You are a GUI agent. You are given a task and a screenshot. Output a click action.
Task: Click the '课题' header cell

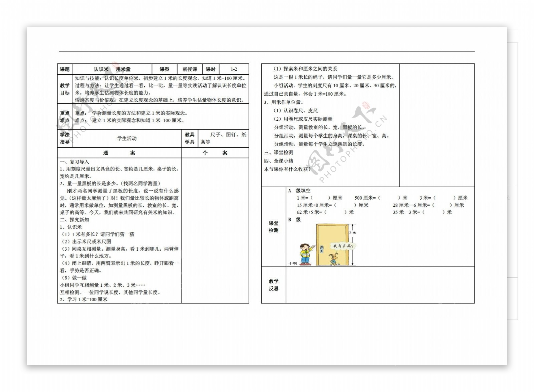65,69
